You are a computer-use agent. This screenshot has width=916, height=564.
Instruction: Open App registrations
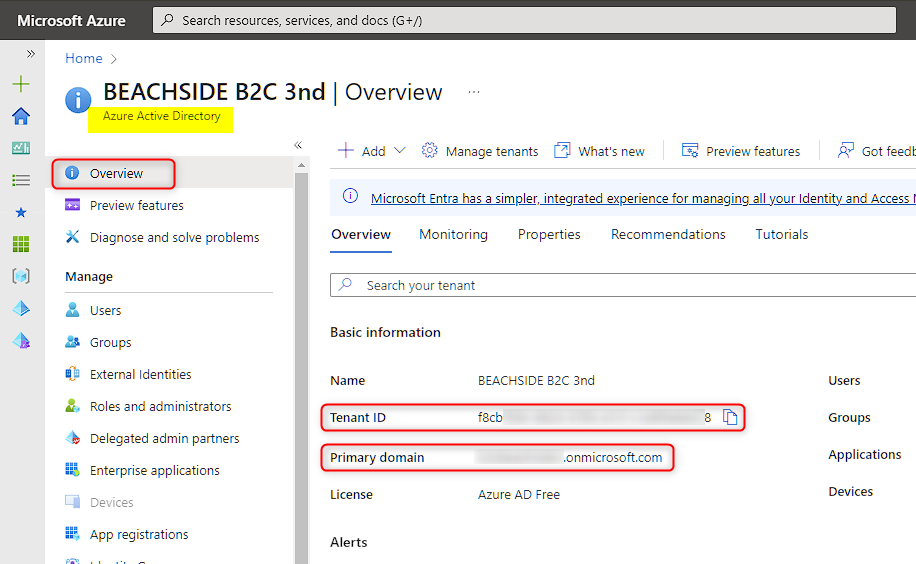pyautogui.click(x=138, y=534)
